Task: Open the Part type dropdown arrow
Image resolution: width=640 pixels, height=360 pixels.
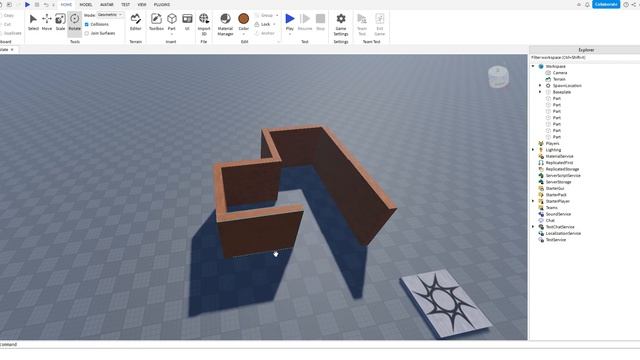Action: click(172, 34)
